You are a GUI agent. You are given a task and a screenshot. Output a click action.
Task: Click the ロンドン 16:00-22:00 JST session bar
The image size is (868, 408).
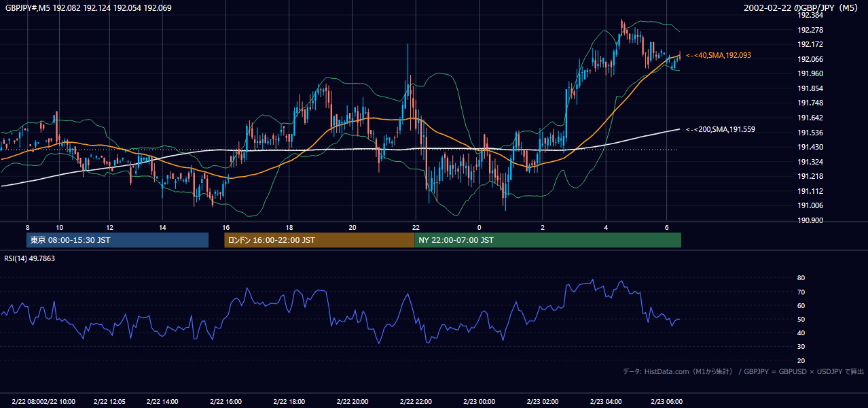(319, 240)
